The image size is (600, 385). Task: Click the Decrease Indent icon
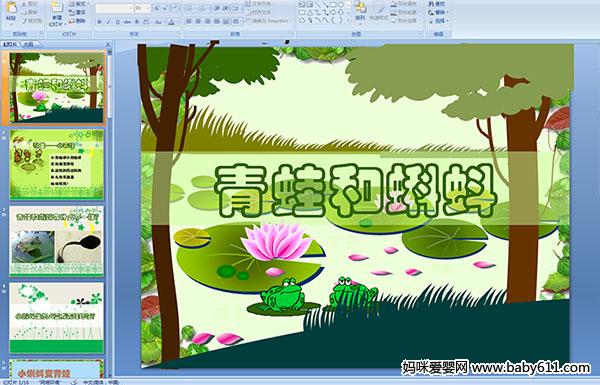pos(217,8)
